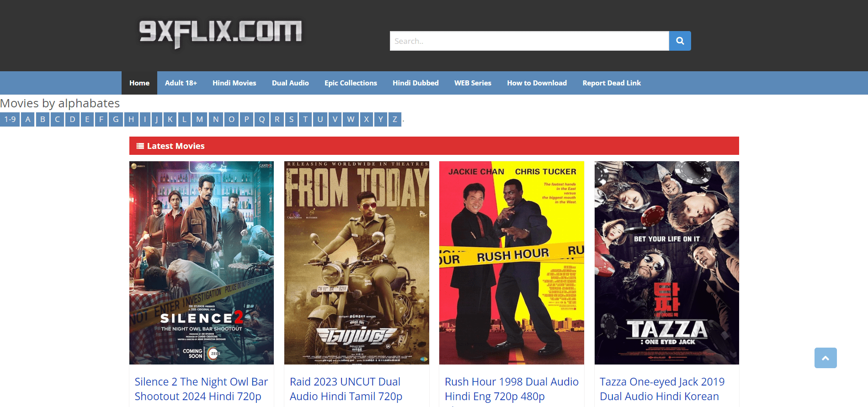The width and height of the screenshot is (868, 407).
Task: Filter movies by letter G
Action: point(116,119)
